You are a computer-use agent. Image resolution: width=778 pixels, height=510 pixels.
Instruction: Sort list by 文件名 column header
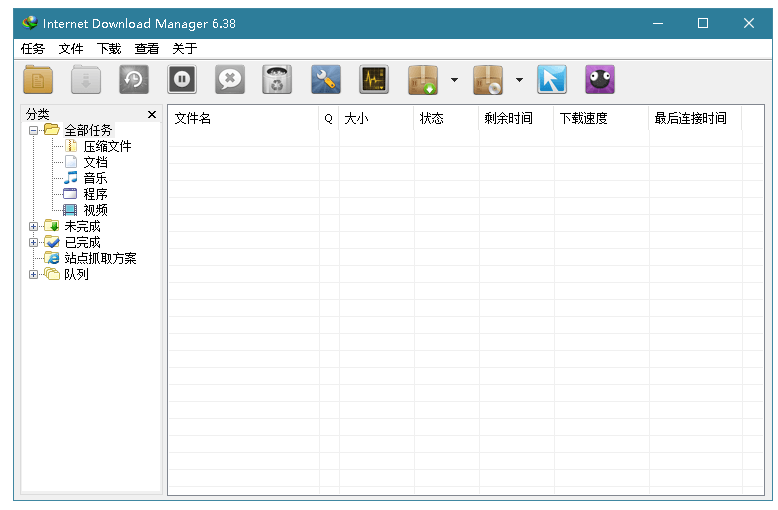tap(242, 118)
